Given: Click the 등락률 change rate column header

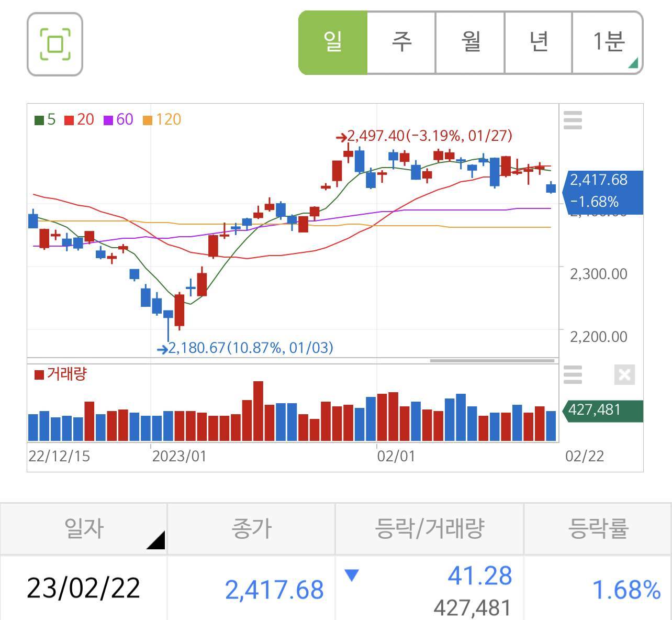Looking at the screenshot, I should 598,528.
